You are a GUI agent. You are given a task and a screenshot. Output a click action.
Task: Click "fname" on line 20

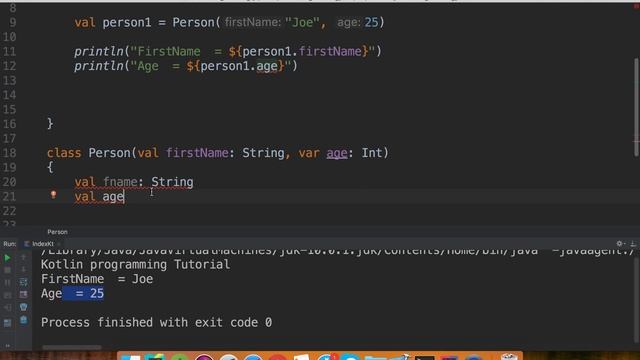(120, 182)
